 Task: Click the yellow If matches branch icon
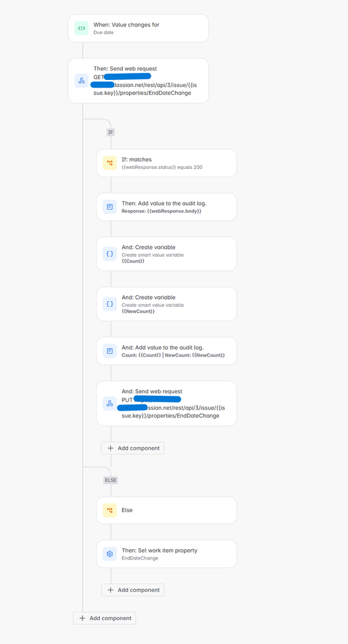click(x=110, y=163)
